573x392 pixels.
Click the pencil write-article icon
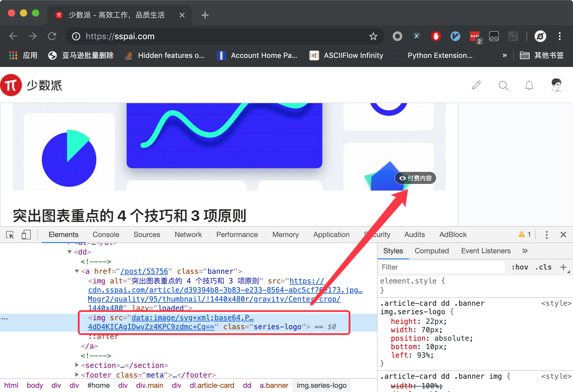476,85
